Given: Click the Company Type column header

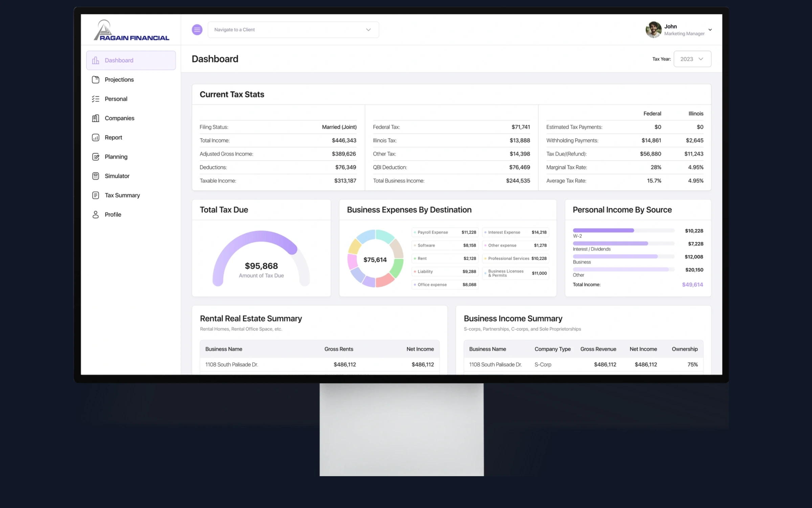Looking at the screenshot, I should (x=552, y=349).
